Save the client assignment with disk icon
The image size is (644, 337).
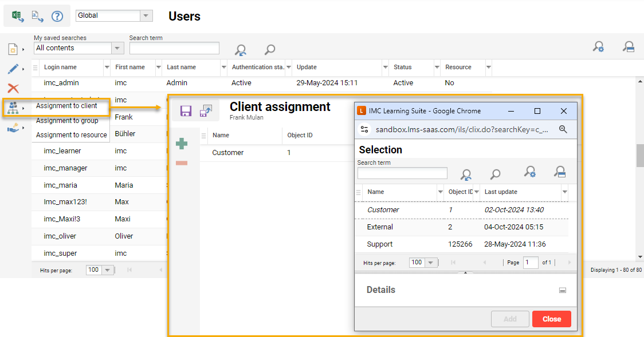click(186, 111)
